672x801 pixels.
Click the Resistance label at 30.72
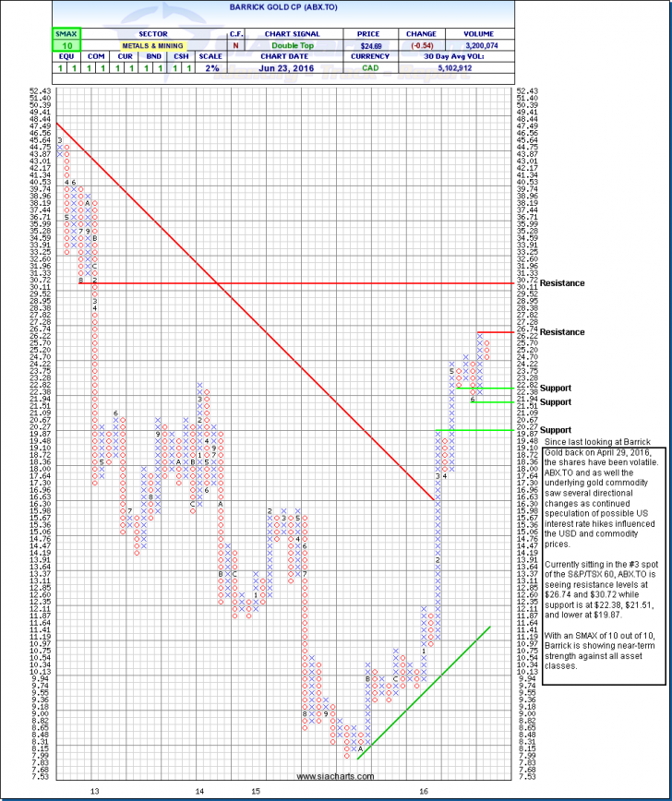pyautogui.click(x=562, y=283)
